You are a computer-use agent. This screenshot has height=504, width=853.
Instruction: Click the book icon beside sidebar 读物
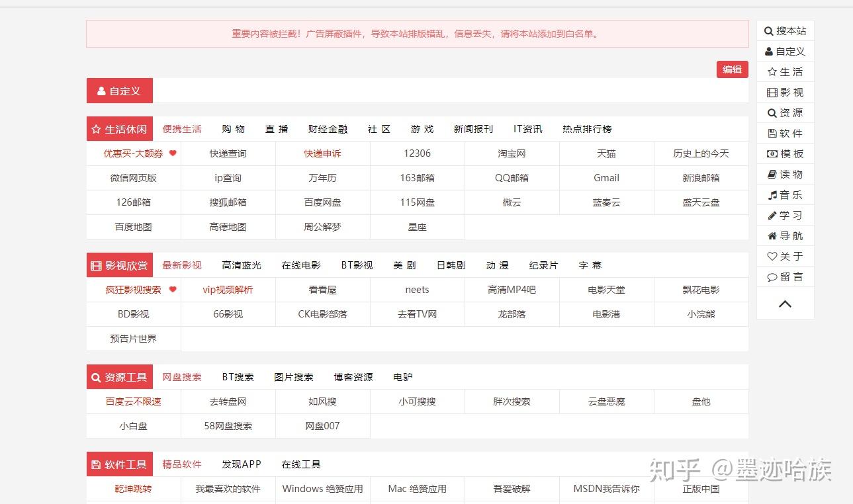click(772, 175)
